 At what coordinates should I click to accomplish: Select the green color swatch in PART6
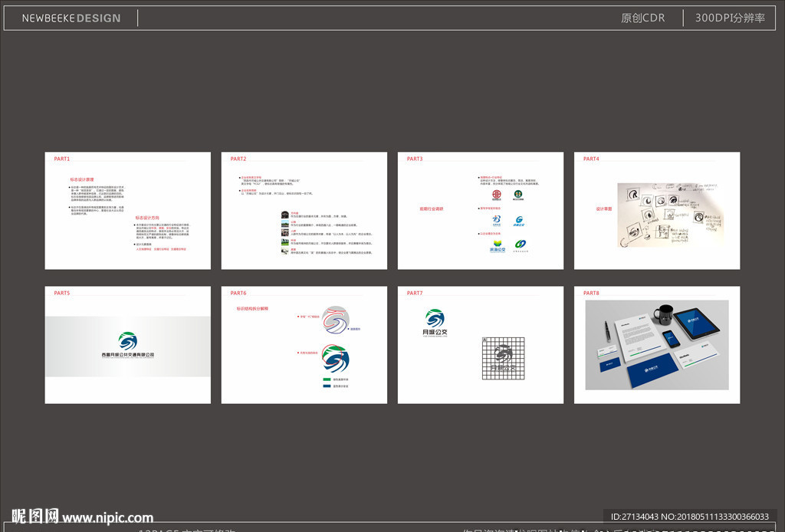pos(327,380)
